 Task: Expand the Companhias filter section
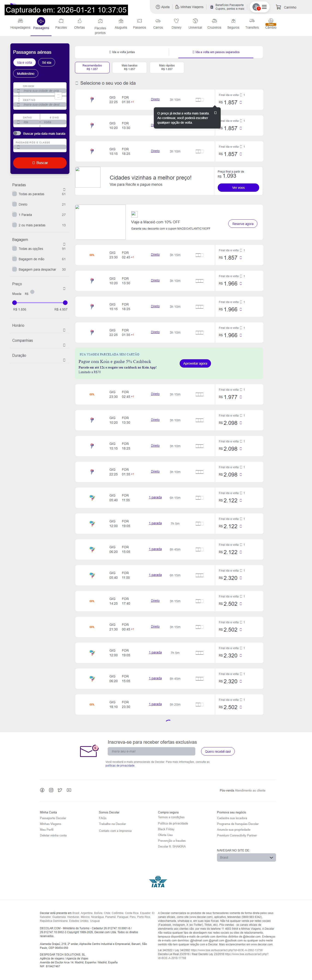64,345
